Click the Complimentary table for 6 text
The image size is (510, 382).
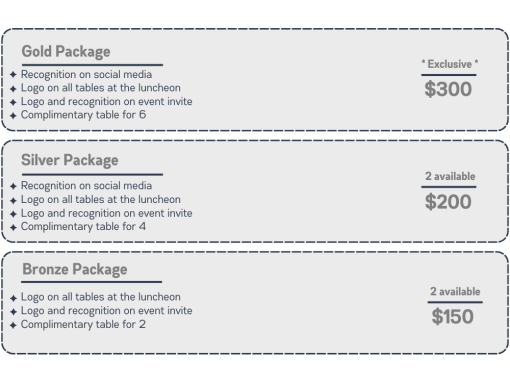[x=83, y=115]
